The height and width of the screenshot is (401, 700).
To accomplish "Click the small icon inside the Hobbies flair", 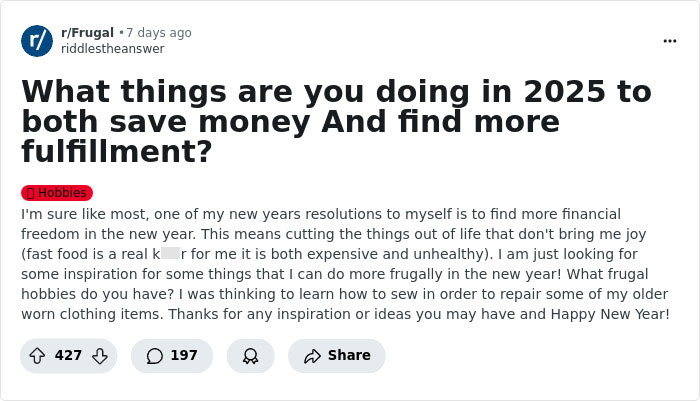I will click(30, 193).
